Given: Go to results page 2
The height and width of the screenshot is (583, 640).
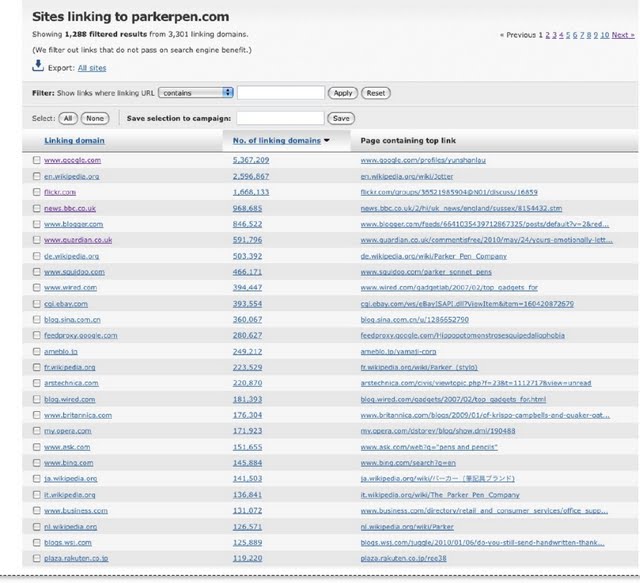Looking at the screenshot, I should pos(547,35).
